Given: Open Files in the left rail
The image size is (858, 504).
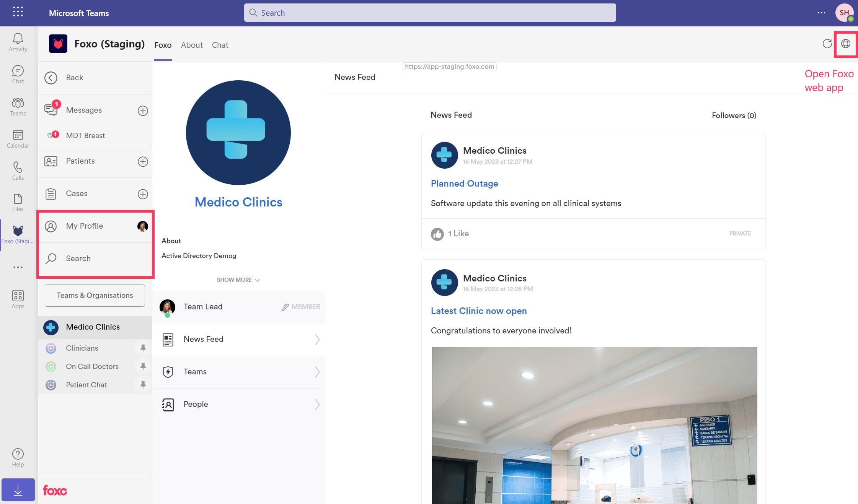Looking at the screenshot, I should (x=18, y=202).
